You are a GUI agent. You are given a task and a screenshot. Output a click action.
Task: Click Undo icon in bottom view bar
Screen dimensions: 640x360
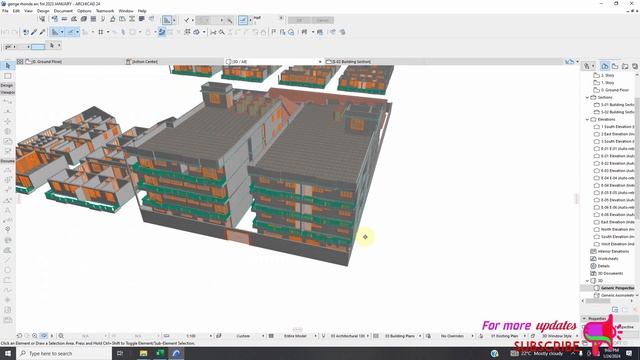[19, 336]
